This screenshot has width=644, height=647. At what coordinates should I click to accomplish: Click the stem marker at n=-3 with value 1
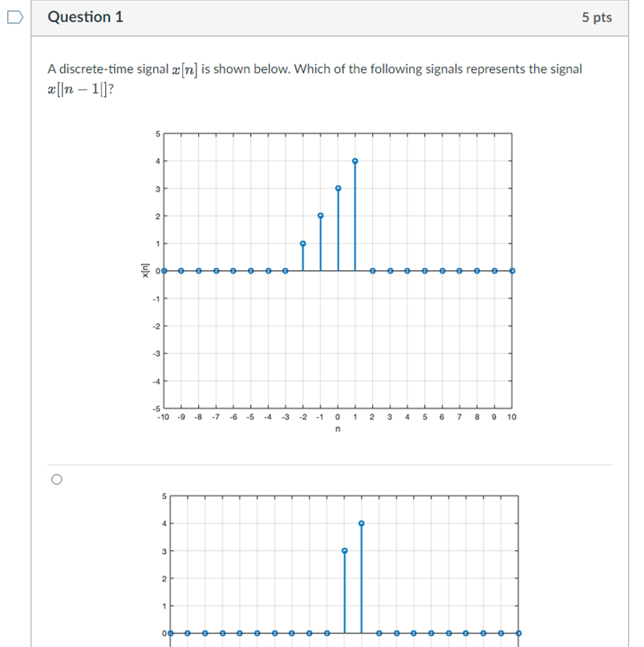coord(303,242)
